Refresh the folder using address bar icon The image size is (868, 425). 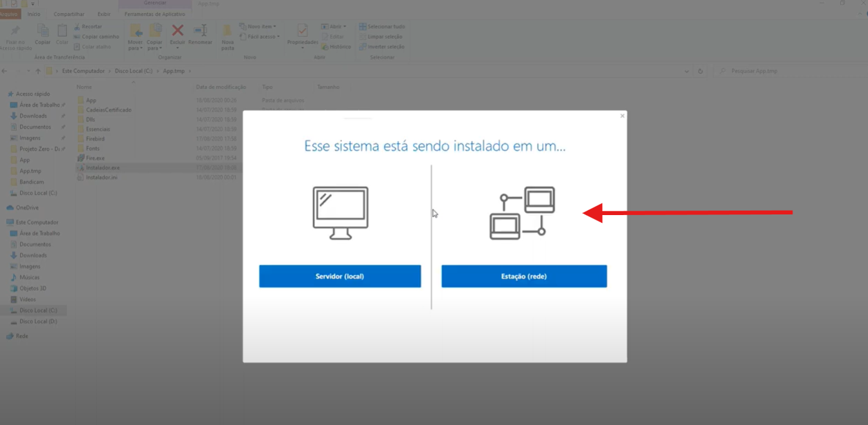pos(700,71)
